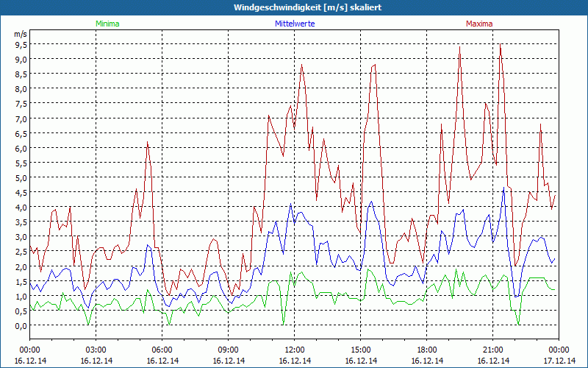Click the 17.12.14 date label
This screenshot has height=368, width=588.
[559, 361]
